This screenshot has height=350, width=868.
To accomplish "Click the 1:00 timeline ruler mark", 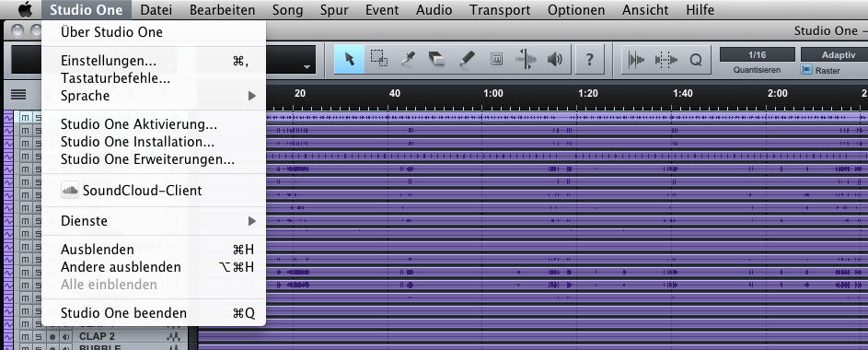I will [x=492, y=94].
